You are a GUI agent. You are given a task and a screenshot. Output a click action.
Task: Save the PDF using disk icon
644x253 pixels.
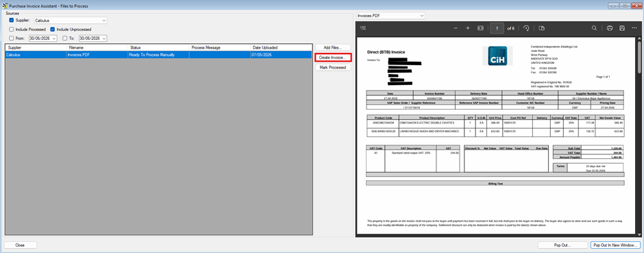[622, 28]
